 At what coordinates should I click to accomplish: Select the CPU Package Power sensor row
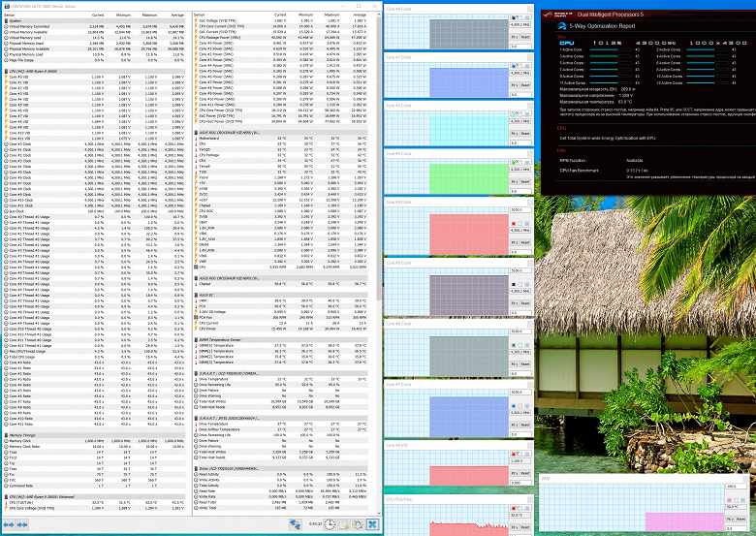[x=281, y=37]
